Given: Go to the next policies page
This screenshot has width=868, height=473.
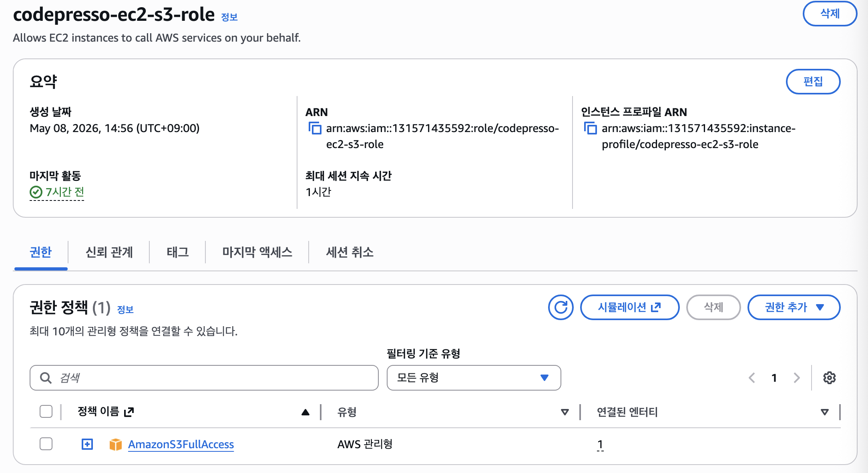Looking at the screenshot, I should tap(797, 378).
